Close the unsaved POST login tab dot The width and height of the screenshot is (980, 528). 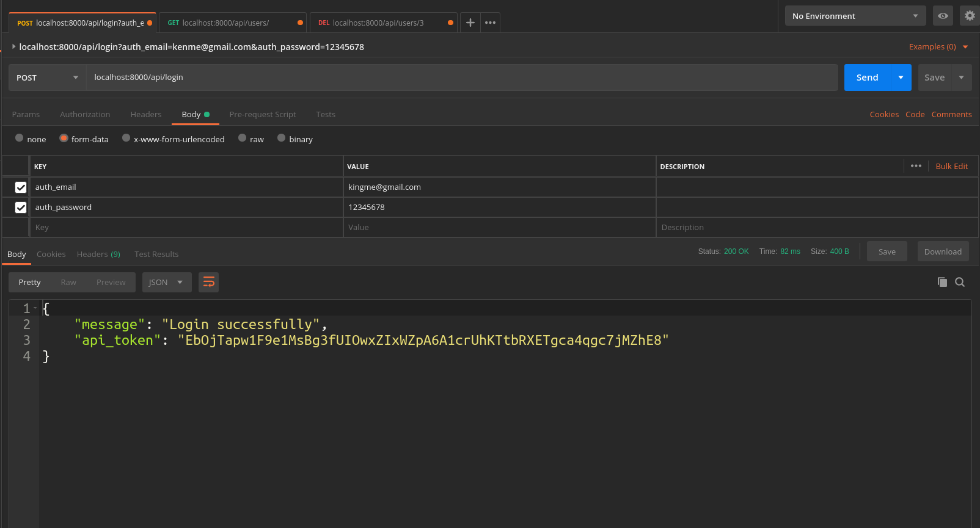pyautogui.click(x=150, y=23)
